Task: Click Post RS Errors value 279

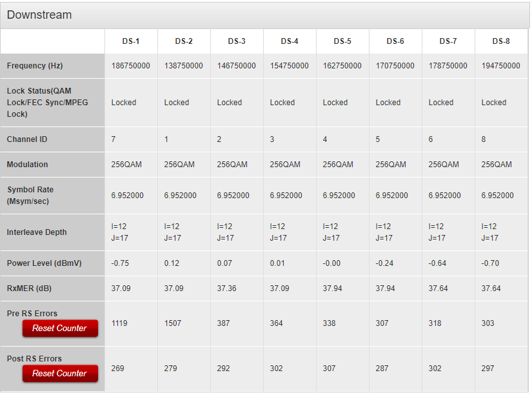Action: 171,368
